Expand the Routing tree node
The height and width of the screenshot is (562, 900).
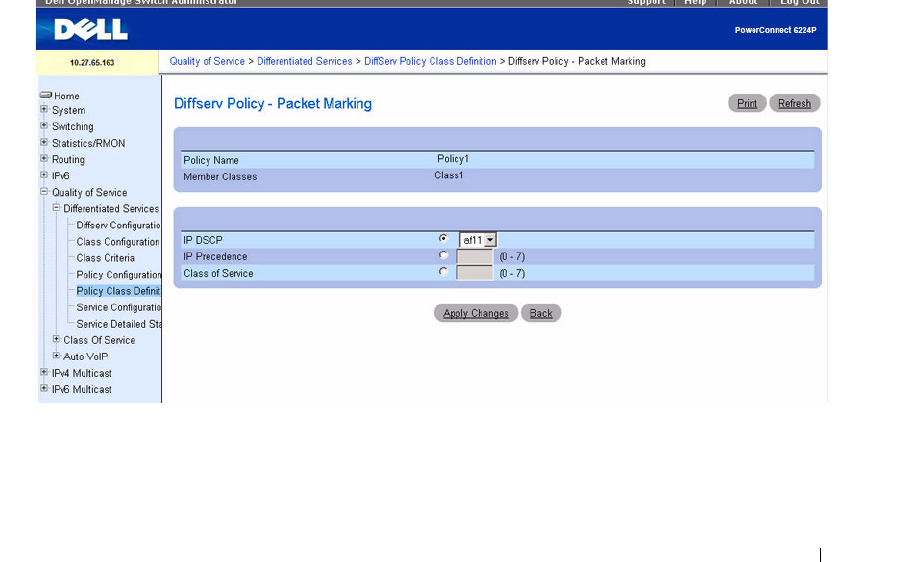point(44,158)
